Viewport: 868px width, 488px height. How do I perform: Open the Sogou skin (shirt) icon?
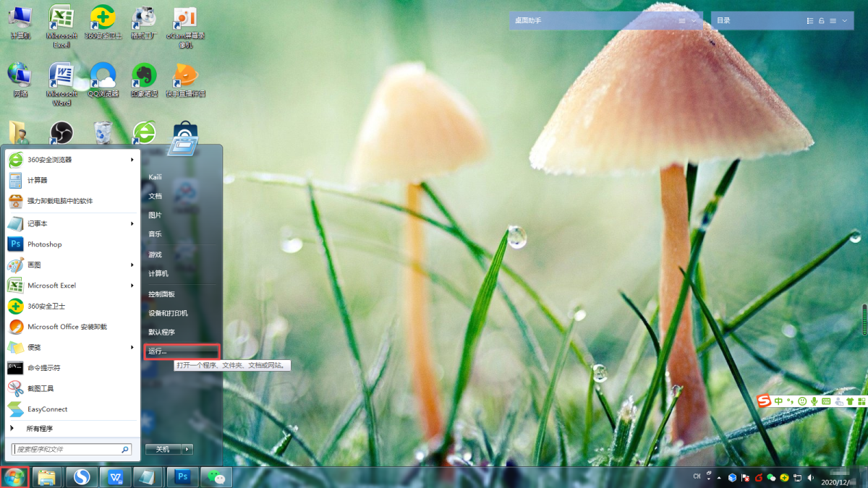pyautogui.click(x=850, y=401)
